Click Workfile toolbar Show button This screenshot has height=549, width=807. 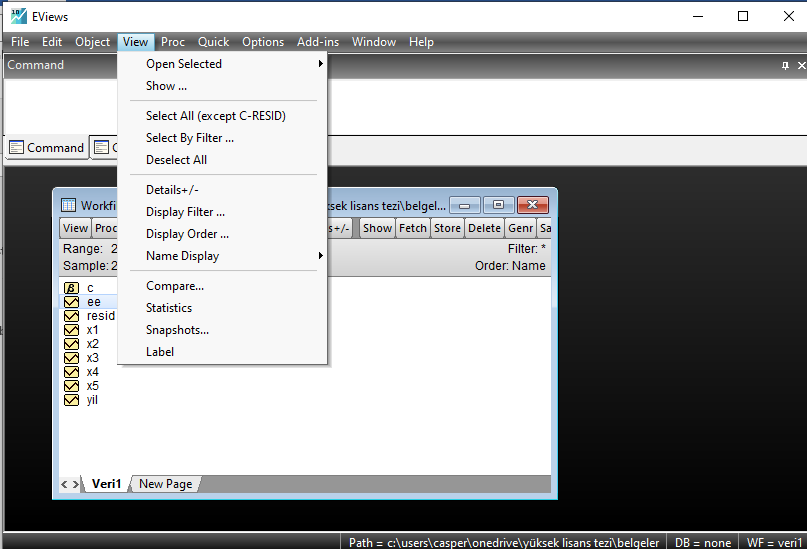click(x=377, y=228)
